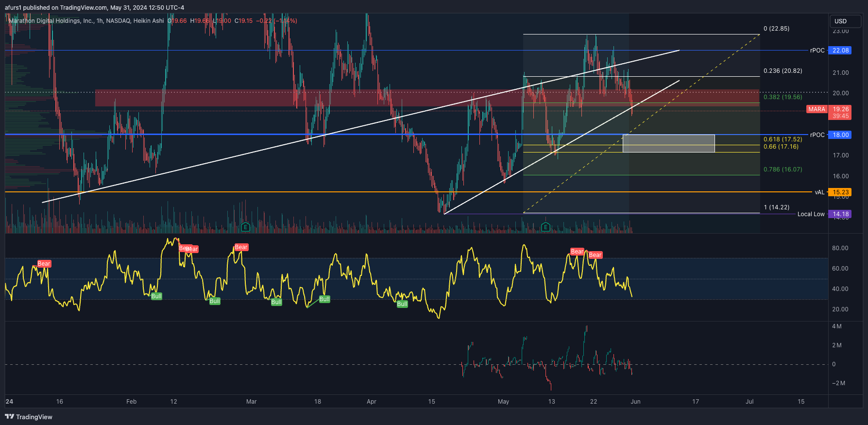Click the Mar date on the time axis

pos(251,402)
